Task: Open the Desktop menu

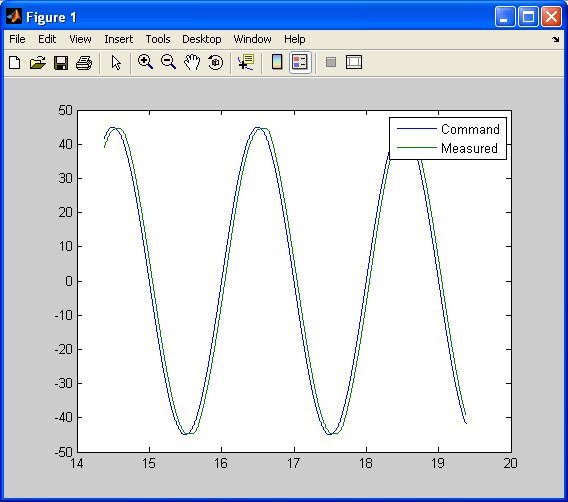Action: [201, 39]
